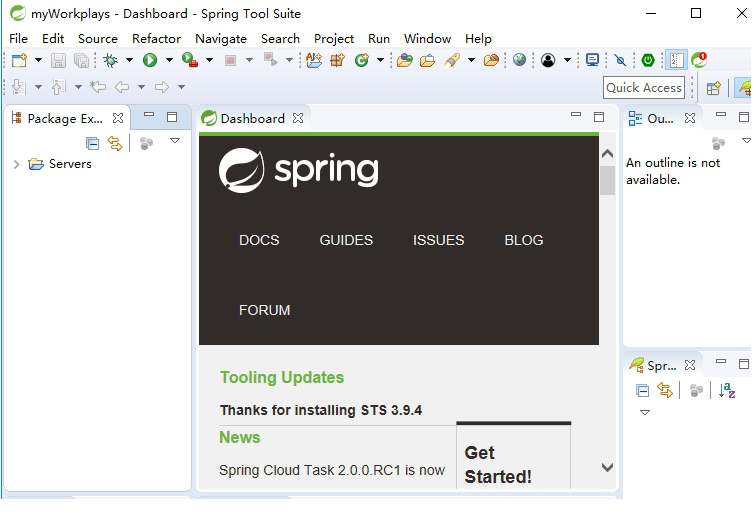
Task: Click the Save All stacked disks icon
Action: (x=81, y=60)
